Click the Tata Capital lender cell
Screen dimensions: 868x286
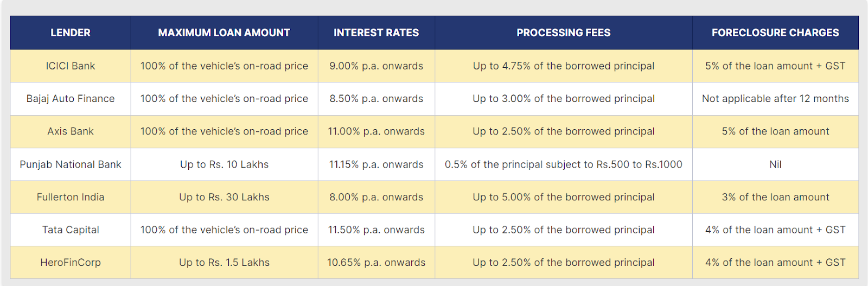click(71, 230)
